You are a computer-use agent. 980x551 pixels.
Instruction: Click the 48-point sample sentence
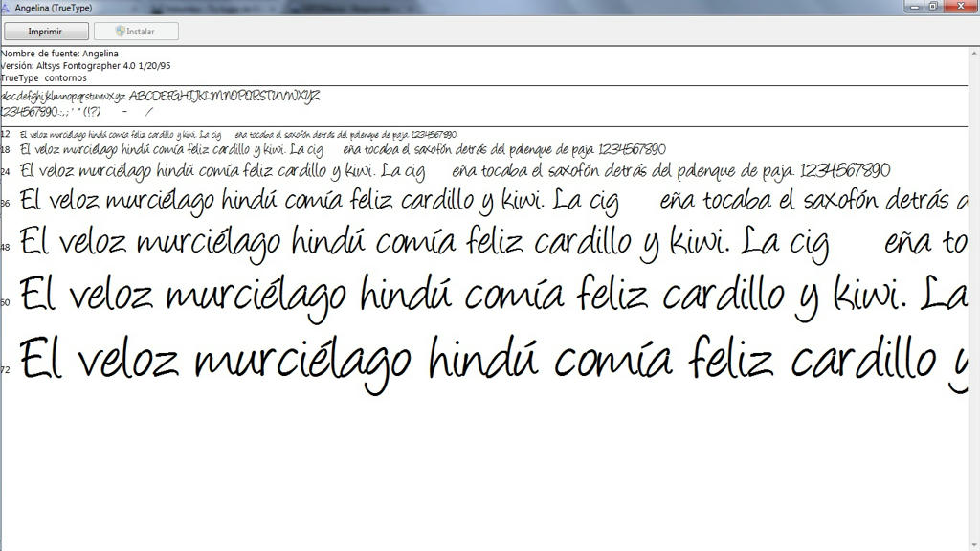(x=493, y=242)
